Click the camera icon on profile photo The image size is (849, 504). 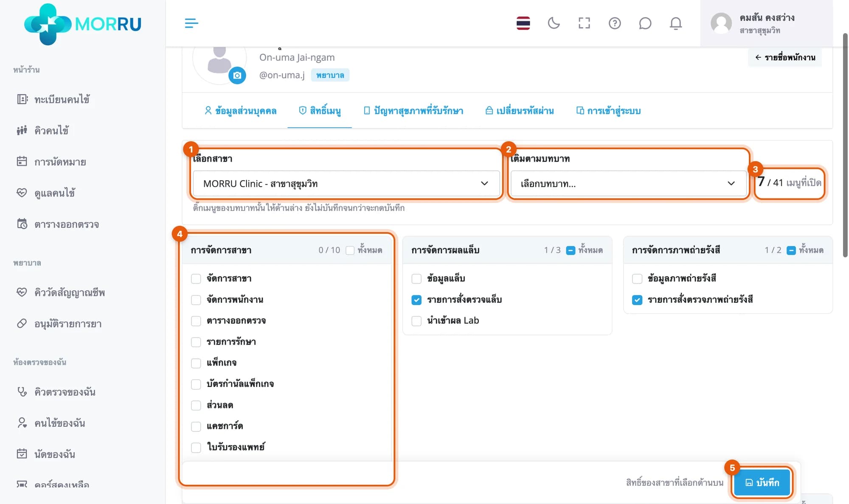[x=237, y=76]
